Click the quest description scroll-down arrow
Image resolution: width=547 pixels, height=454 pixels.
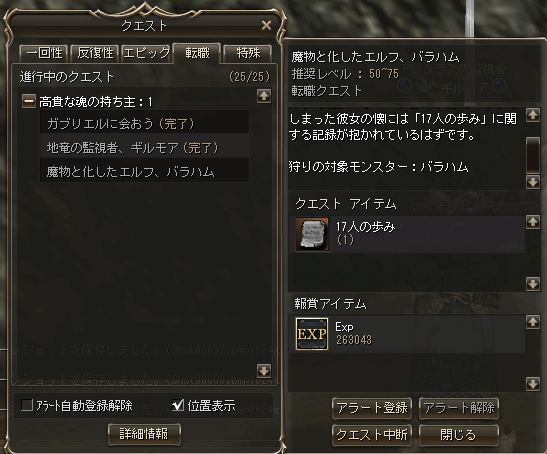pos(533,182)
